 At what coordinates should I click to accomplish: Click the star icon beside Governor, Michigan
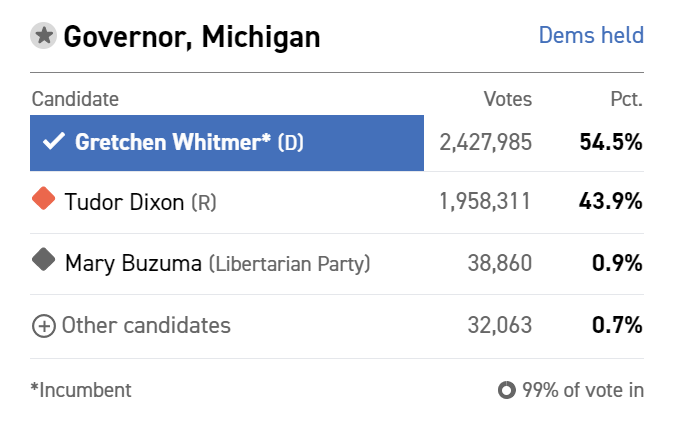pos(44,36)
